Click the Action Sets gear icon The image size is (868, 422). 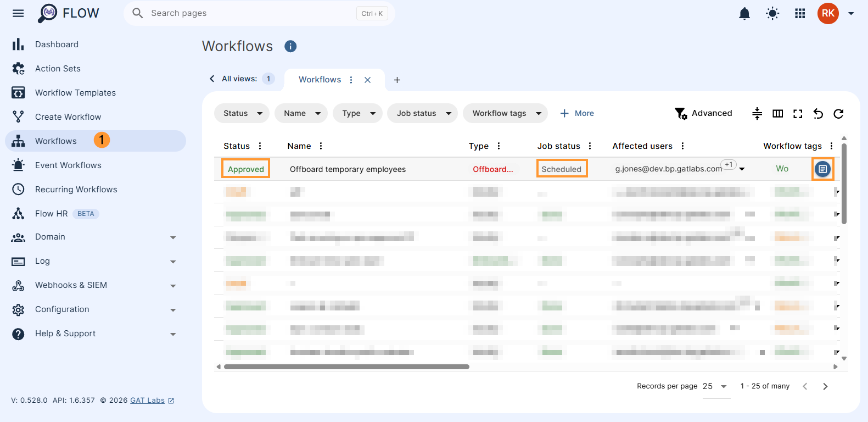click(x=18, y=68)
